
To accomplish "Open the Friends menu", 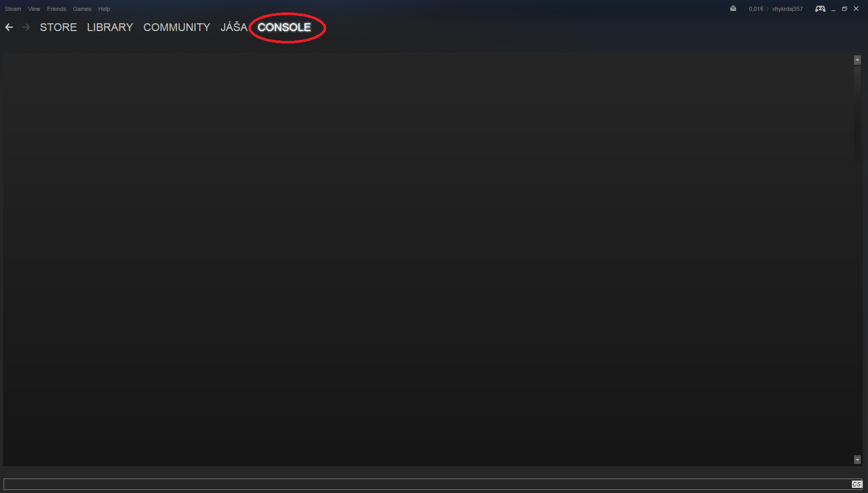I will point(56,9).
